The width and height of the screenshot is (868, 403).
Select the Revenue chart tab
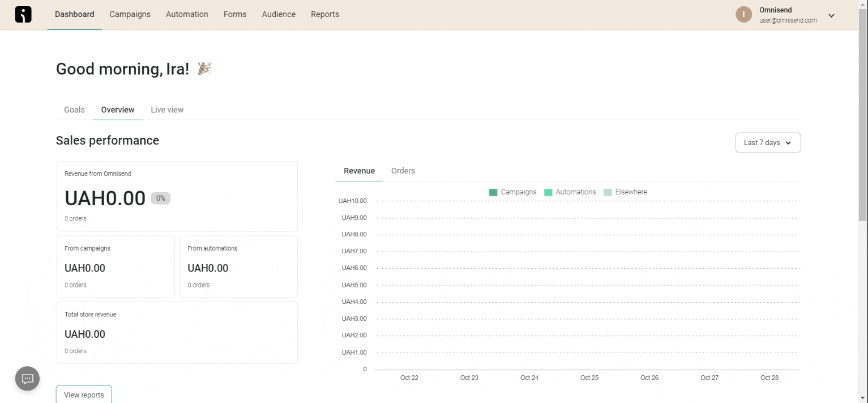click(x=359, y=171)
